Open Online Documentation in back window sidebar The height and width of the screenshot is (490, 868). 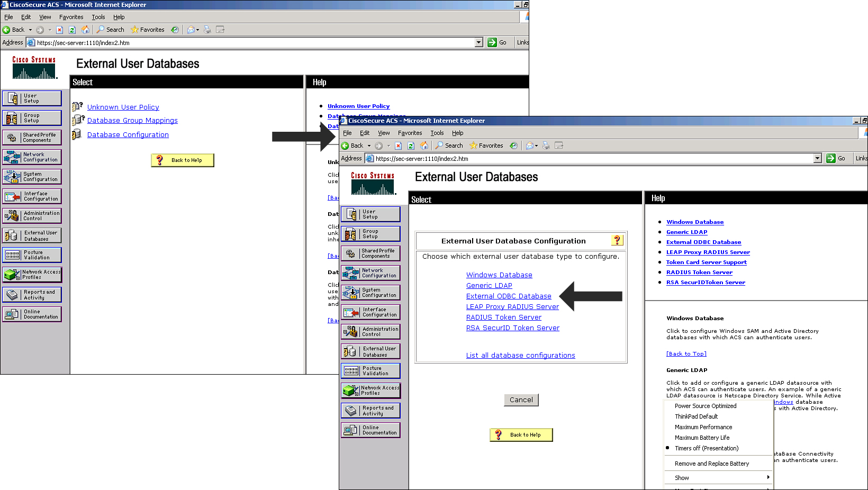pos(32,314)
